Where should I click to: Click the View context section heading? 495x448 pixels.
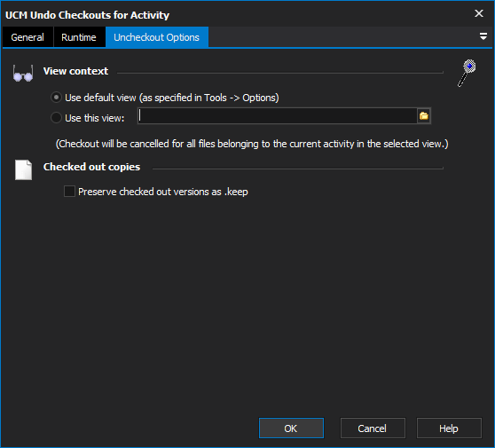75,71
